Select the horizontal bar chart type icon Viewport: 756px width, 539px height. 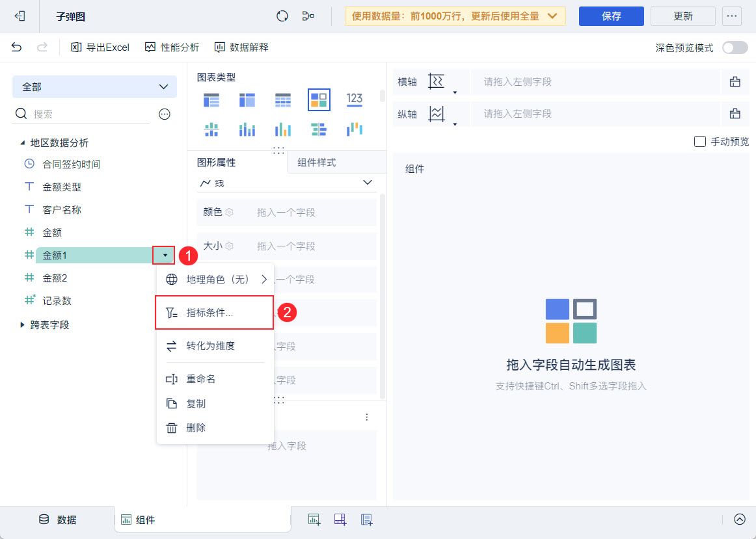[319, 129]
